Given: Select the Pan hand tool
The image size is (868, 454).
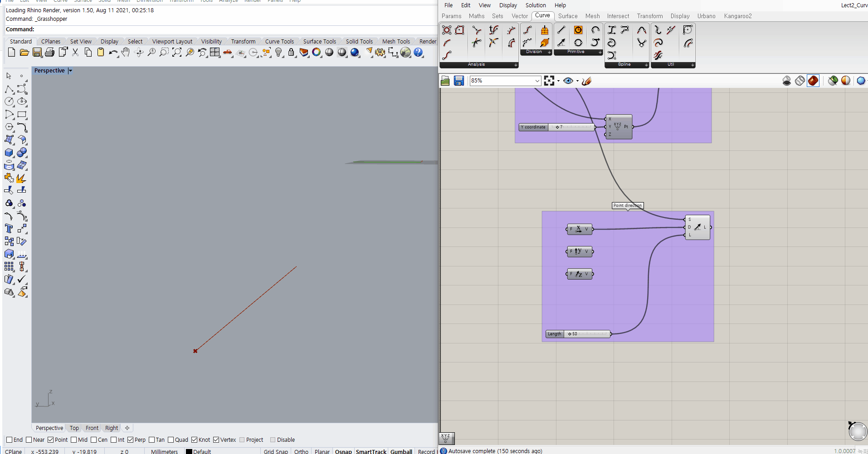Looking at the screenshot, I should click(x=126, y=53).
